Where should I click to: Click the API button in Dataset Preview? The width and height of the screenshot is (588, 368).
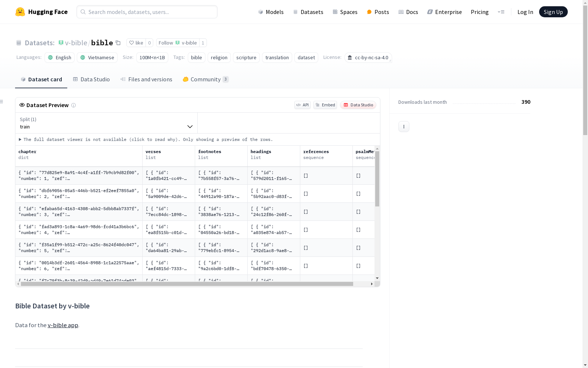coord(302,105)
